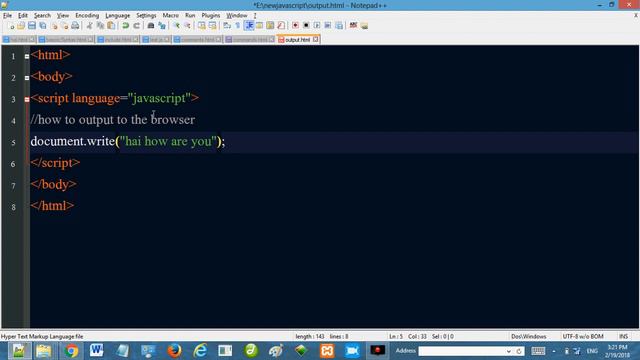Click the Close document toolbar icon
Viewport: 640px width, 360px height.
pos(54,26)
